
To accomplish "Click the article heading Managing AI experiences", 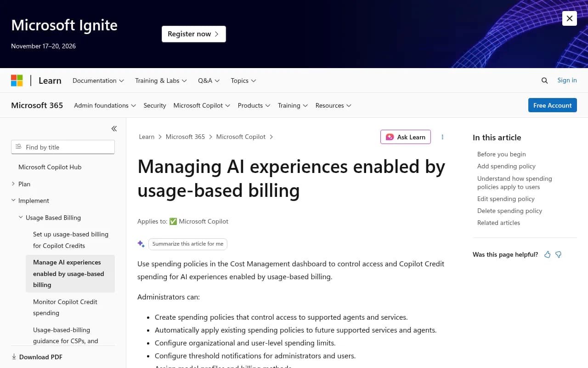I will 291,178.
